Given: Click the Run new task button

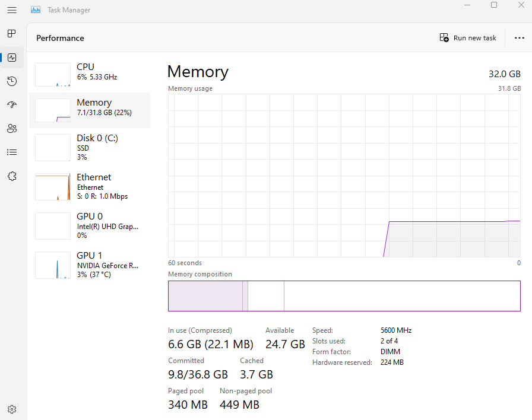Looking at the screenshot, I should click(x=468, y=38).
